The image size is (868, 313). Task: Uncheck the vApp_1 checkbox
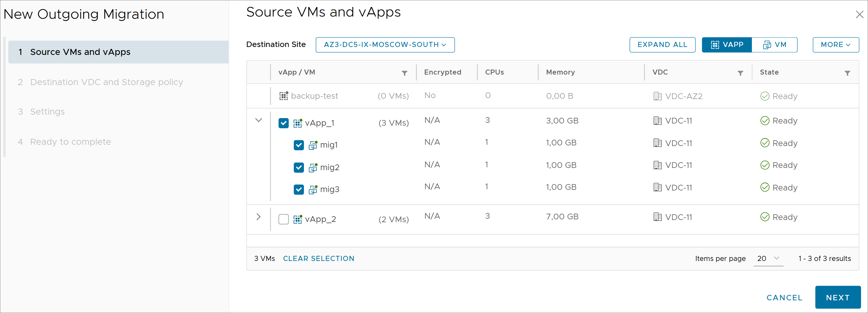[x=283, y=123]
